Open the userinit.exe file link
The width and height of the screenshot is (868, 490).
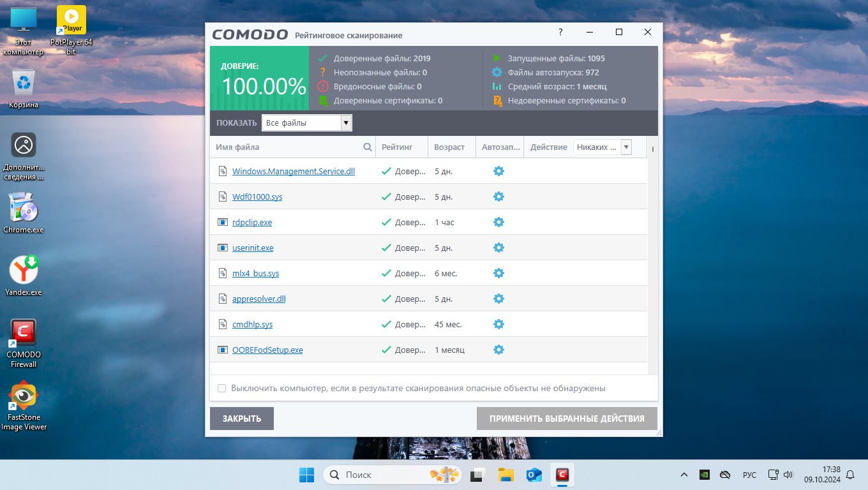point(253,248)
